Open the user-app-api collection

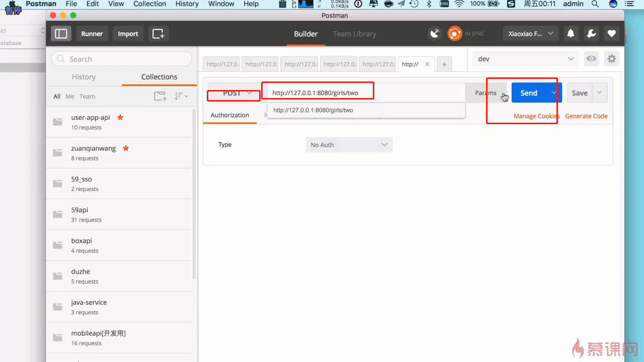(119, 122)
